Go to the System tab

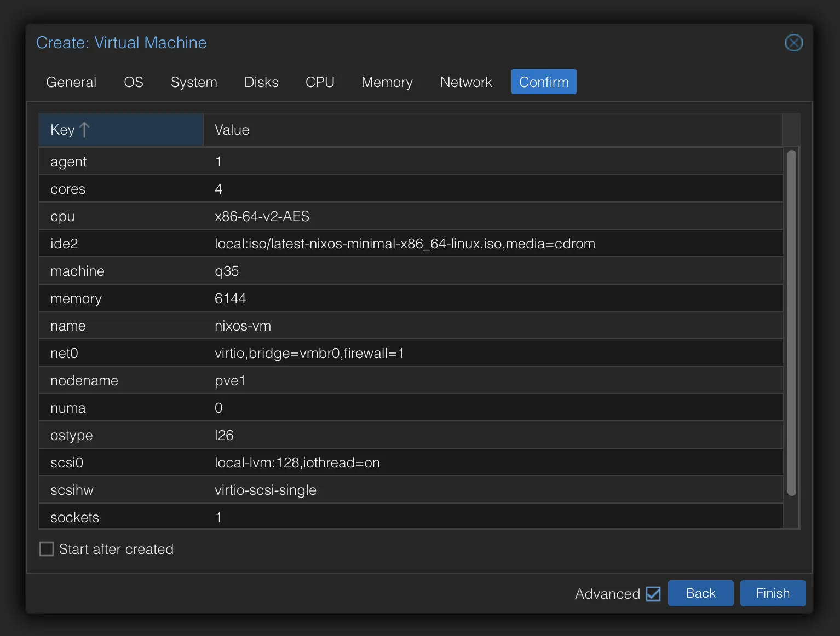click(194, 82)
